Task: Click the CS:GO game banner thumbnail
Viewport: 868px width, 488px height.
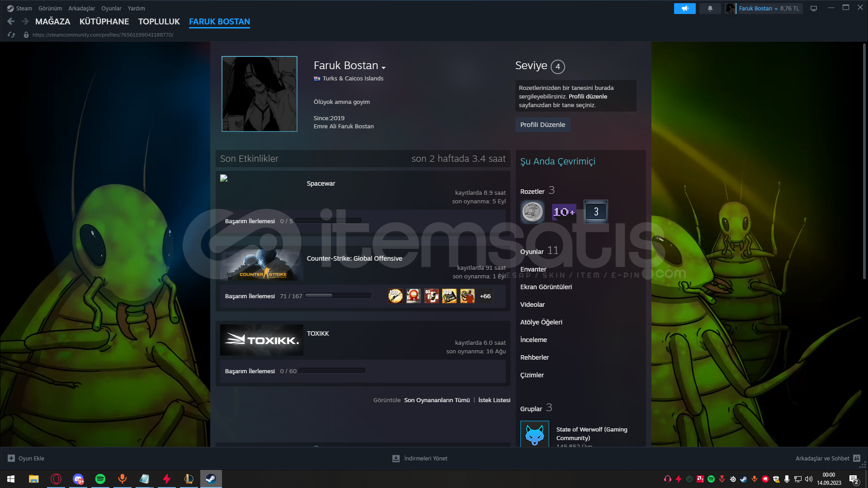Action: (261, 265)
